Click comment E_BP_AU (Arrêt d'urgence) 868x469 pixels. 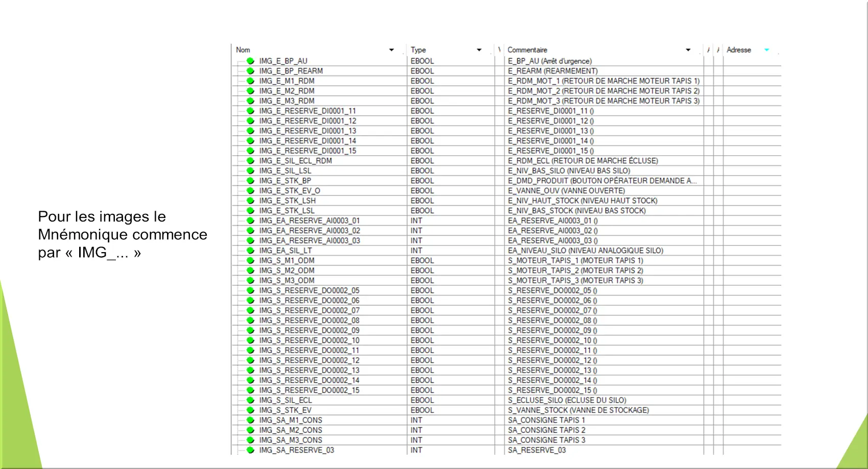(550, 61)
